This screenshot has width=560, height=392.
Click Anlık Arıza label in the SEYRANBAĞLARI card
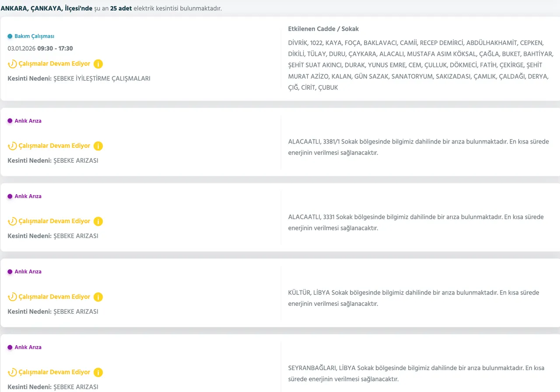(x=28, y=347)
